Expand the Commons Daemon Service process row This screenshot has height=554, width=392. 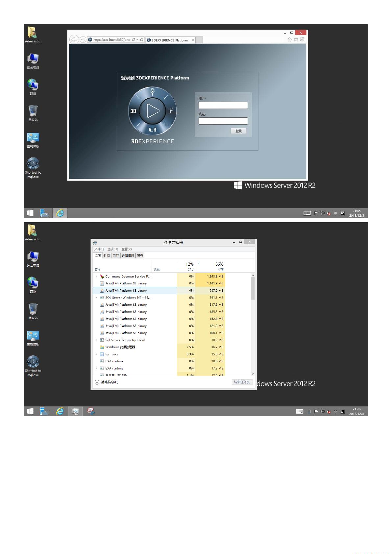96,277
